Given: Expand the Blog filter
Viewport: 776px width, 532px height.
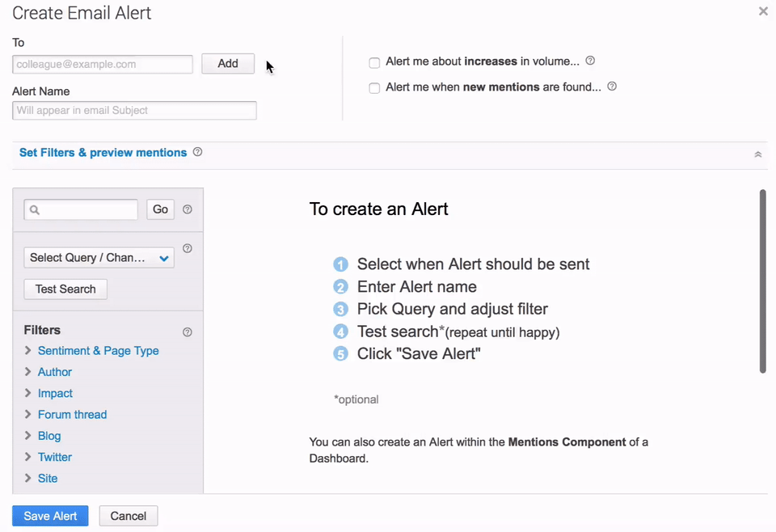Looking at the screenshot, I should tap(49, 435).
